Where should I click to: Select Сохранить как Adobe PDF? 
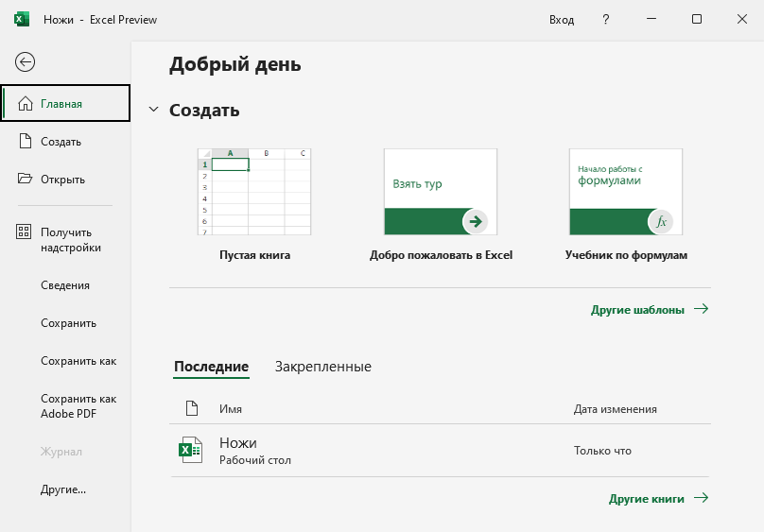pos(66,406)
